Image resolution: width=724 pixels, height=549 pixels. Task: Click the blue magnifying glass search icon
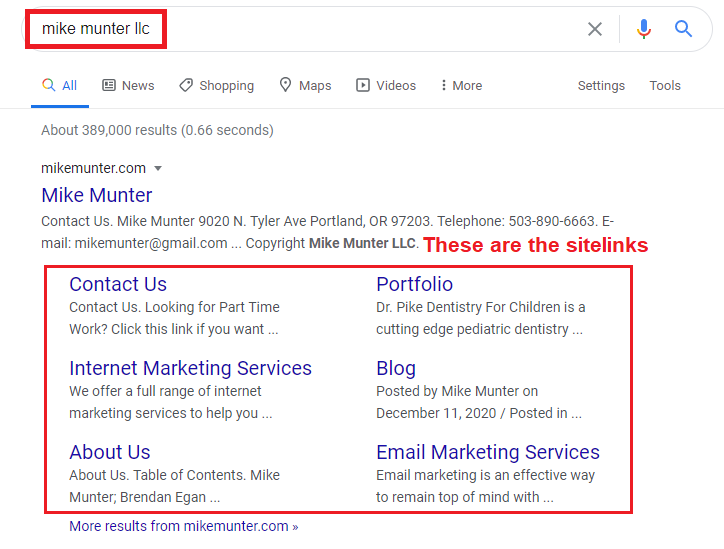(683, 29)
